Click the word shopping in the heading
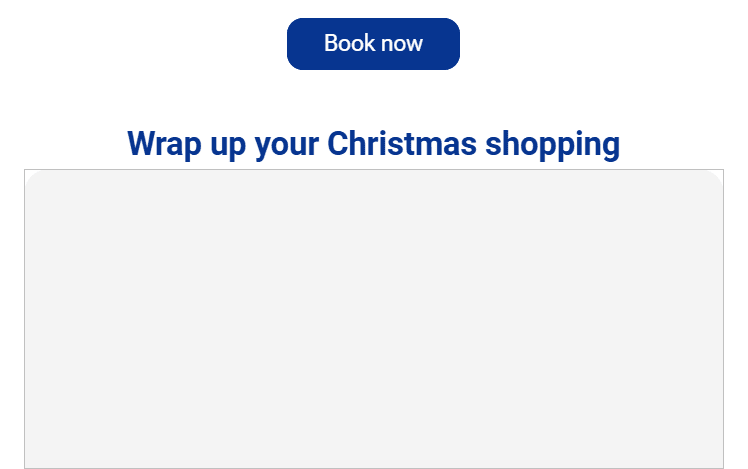 click(x=552, y=145)
